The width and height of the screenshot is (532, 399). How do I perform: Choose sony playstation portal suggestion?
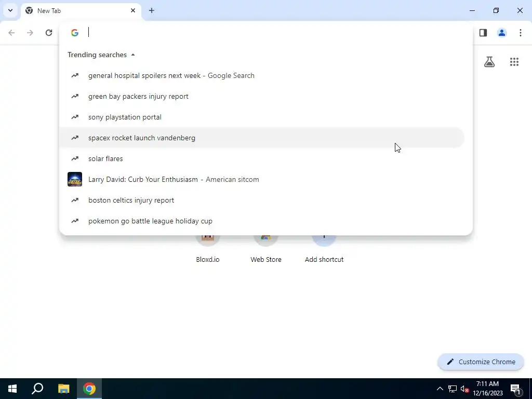point(262,117)
